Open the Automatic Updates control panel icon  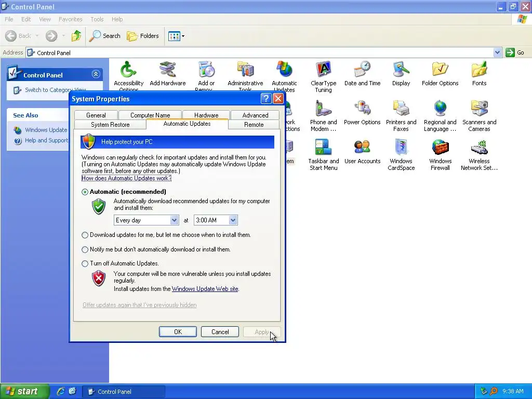(x=284, y=75)
